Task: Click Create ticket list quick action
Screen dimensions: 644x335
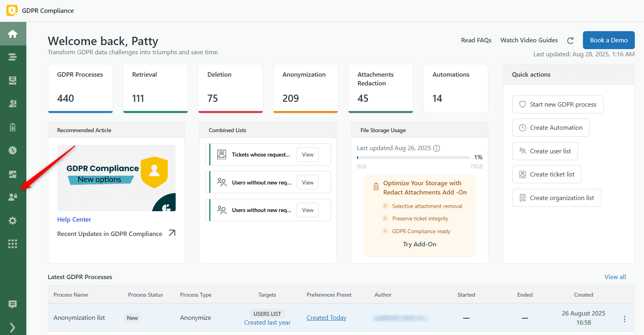Action: (547, 174)
